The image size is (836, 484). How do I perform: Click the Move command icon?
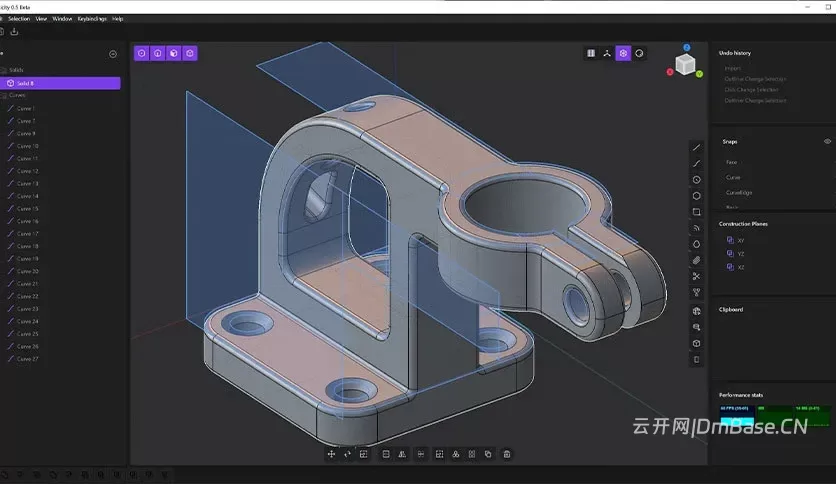tap(331, 454)
